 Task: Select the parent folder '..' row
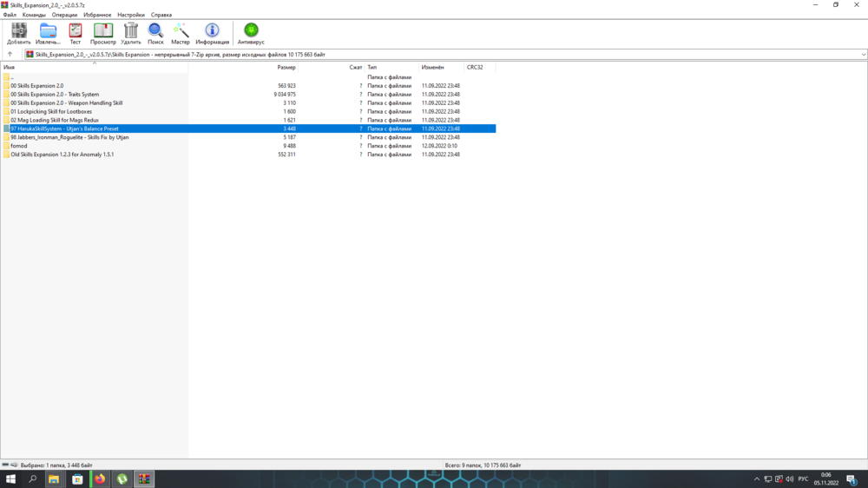click(248, 77)
